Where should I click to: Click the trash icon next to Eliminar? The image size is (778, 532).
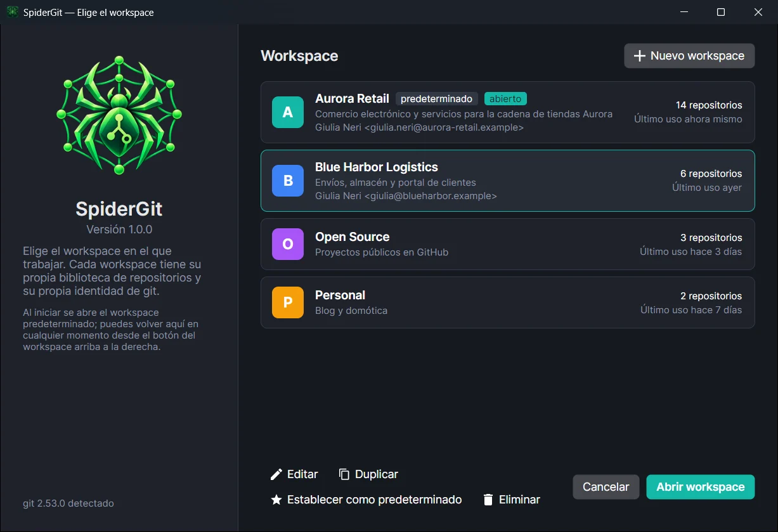coord(488,500)
